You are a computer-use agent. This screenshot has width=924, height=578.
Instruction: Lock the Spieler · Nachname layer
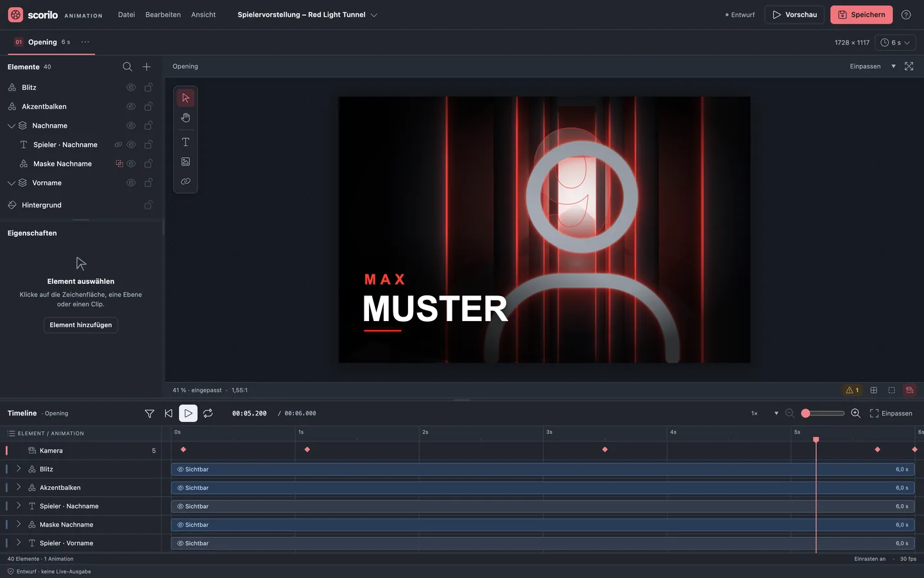tap(148, 144)
